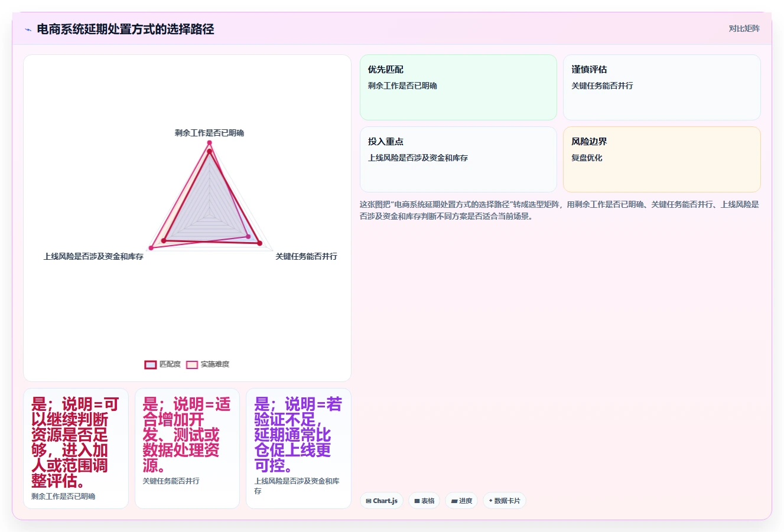The height and width of the screenshot is (532, 784).
Task: Click the top vertex point of radar chart
Action: (209, 142)
